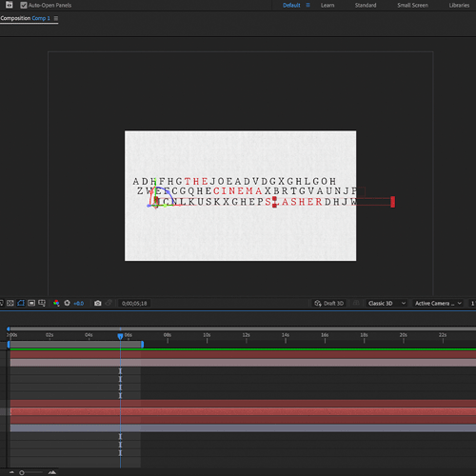
Task: Enable the Region of Interest tool
Action: point(31,303)
